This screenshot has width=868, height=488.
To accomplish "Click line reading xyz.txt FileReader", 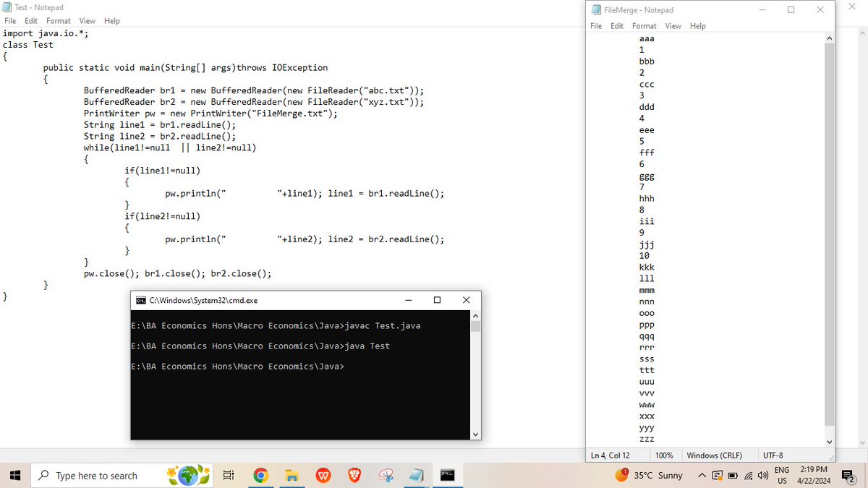I will 254,103.
